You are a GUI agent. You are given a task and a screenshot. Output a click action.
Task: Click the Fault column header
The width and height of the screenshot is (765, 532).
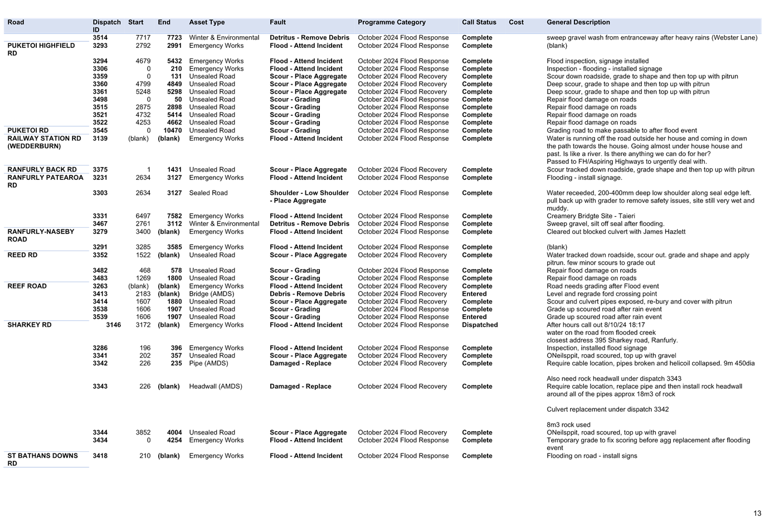(x=277, y=22)
